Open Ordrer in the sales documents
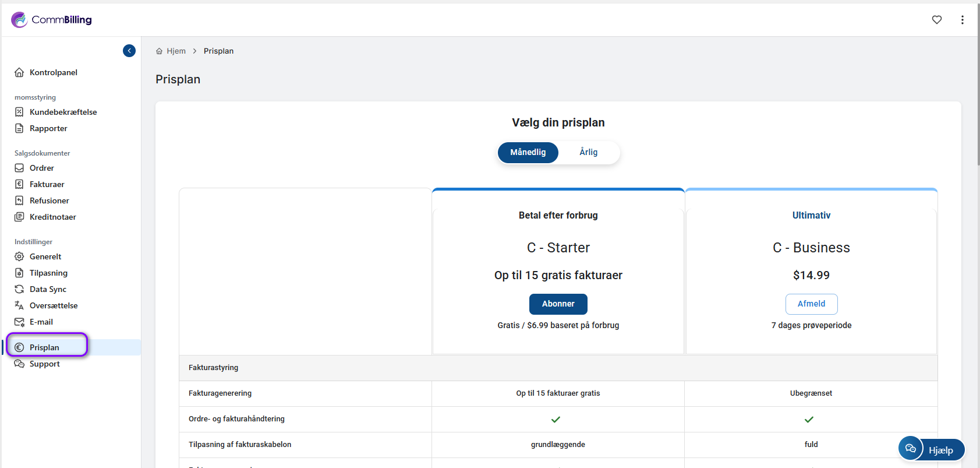The width and height of the screenshot is (980, 468). tap(41, 168)
